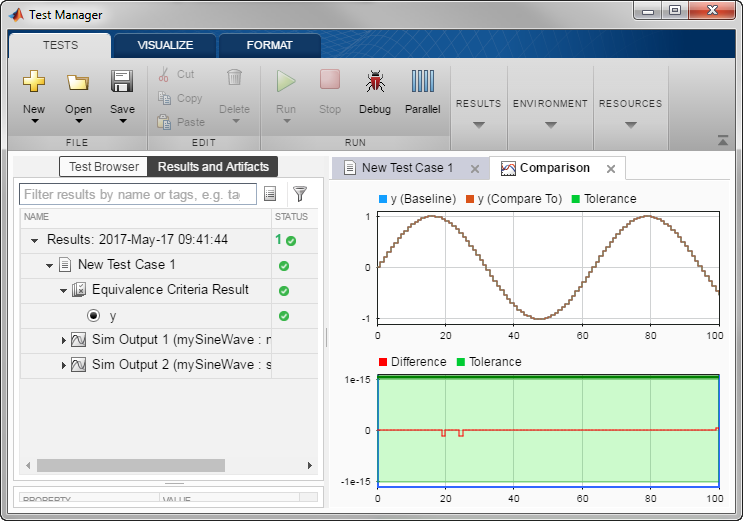This screenshot has height=521, width=743.
Task: Switch to Test Browser view
Action: coord(104,167)
